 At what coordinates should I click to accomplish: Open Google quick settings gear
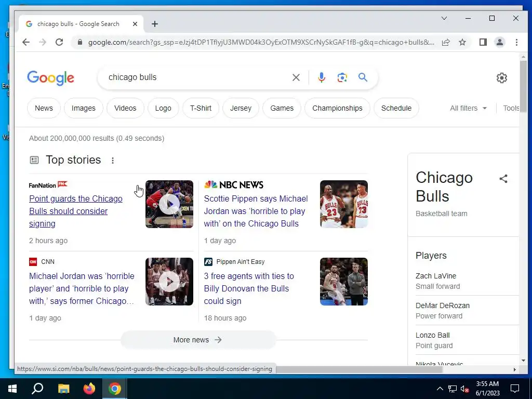501,78
